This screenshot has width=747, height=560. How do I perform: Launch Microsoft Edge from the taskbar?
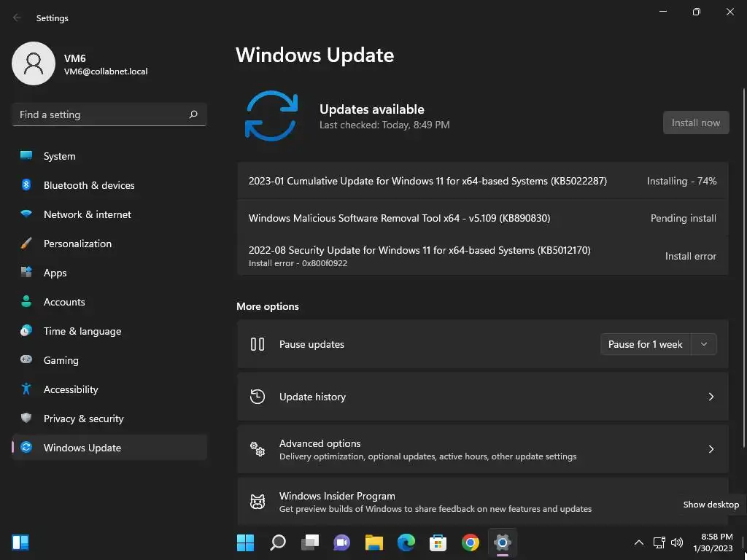406,542
